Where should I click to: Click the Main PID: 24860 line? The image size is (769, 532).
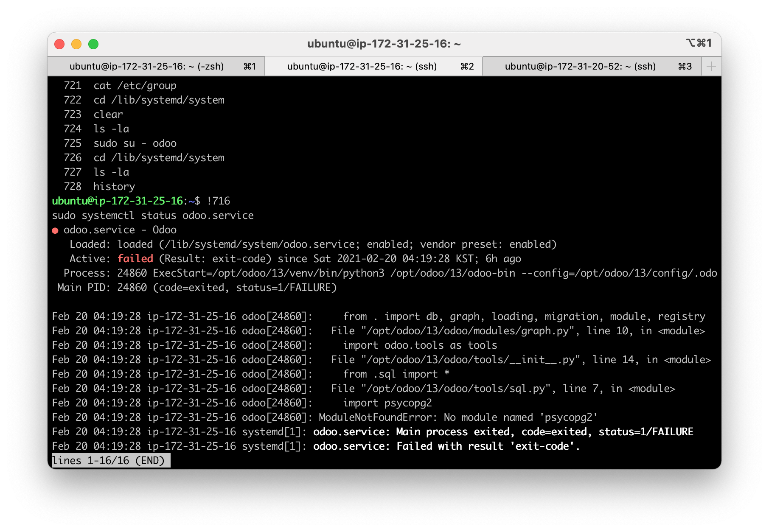tap(197, 288)
